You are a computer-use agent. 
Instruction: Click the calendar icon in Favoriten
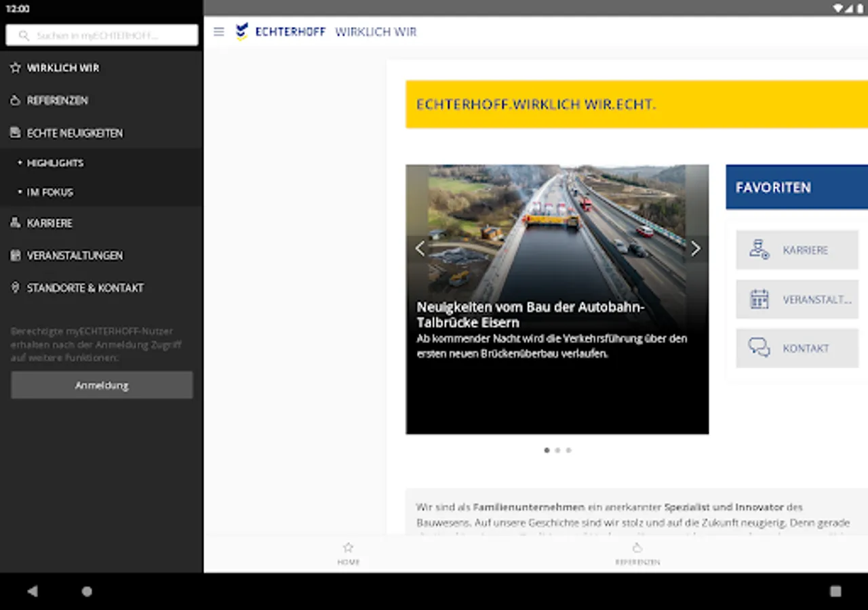click(759, 299)
